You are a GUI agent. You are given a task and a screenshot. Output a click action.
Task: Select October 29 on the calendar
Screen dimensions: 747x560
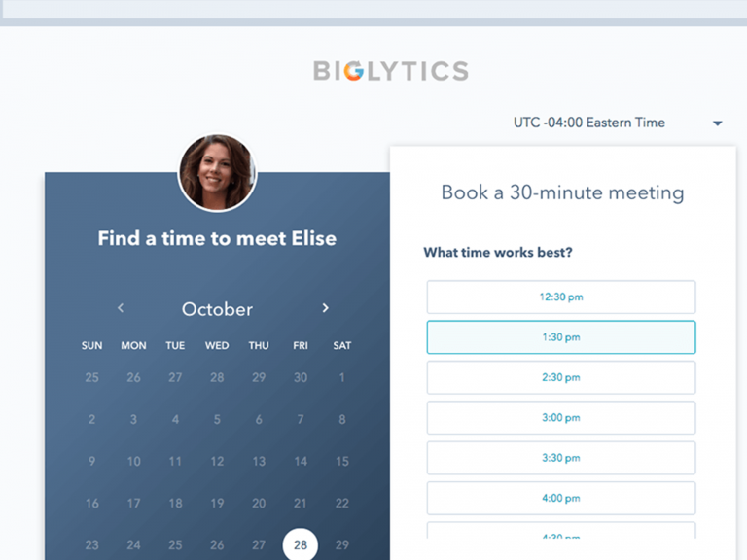point(342,544)
